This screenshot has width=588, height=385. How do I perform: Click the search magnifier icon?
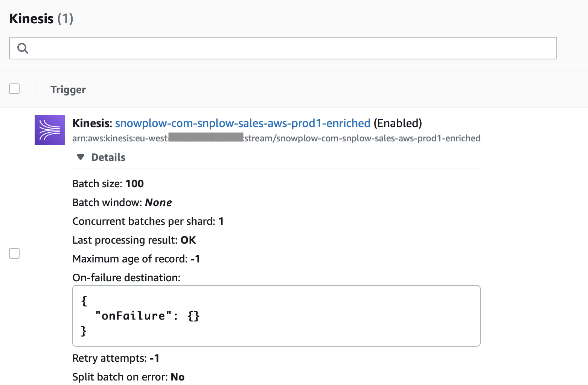pos(23,48)
